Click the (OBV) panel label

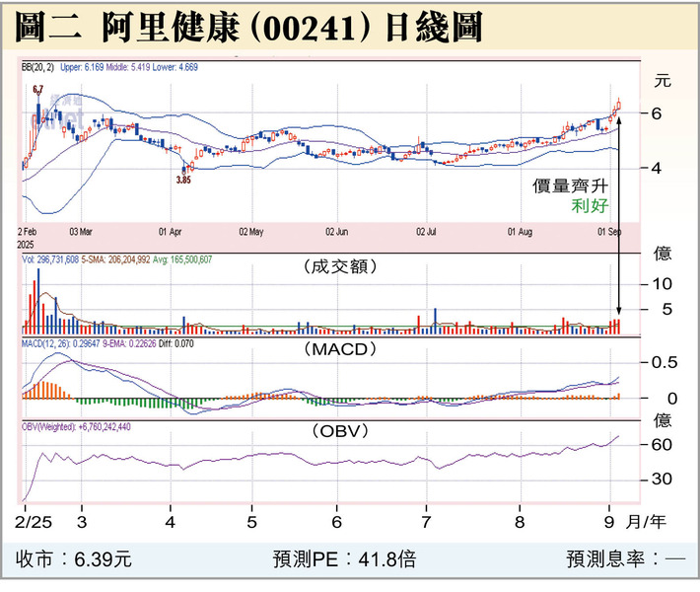coord(340,431)
